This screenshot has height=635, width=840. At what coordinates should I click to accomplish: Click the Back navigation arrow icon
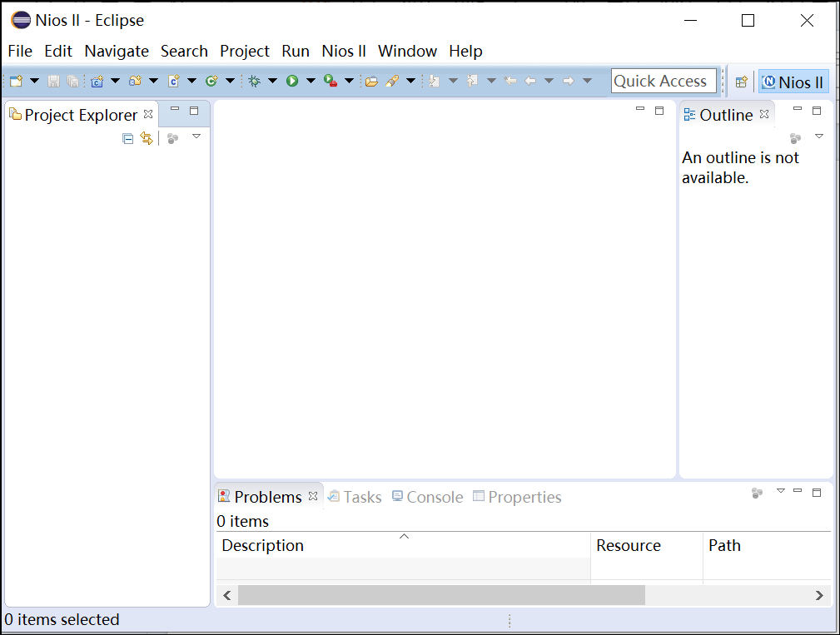pyautogui.click(x=530, y=81)
